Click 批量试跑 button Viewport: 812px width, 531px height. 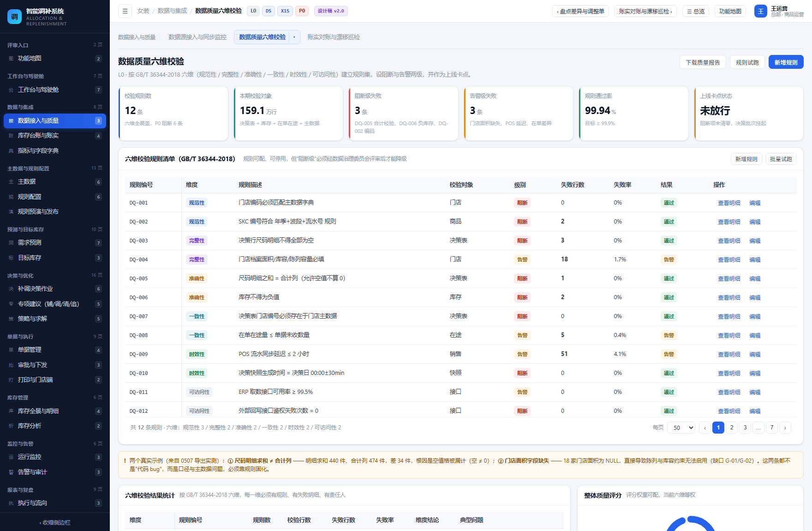781,159
